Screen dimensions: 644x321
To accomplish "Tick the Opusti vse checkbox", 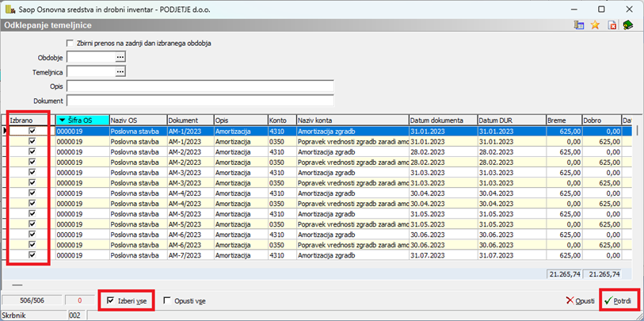I will click(167, 300).
